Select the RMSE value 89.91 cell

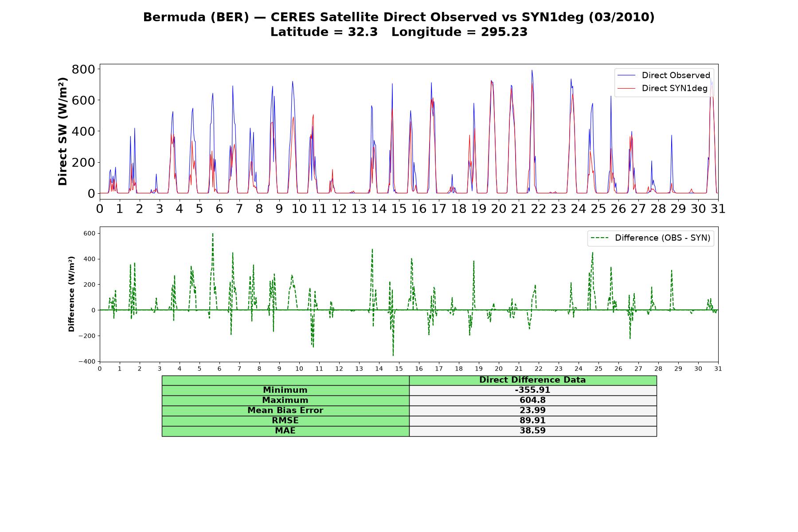pyautogui.click(x=532, y=421)
